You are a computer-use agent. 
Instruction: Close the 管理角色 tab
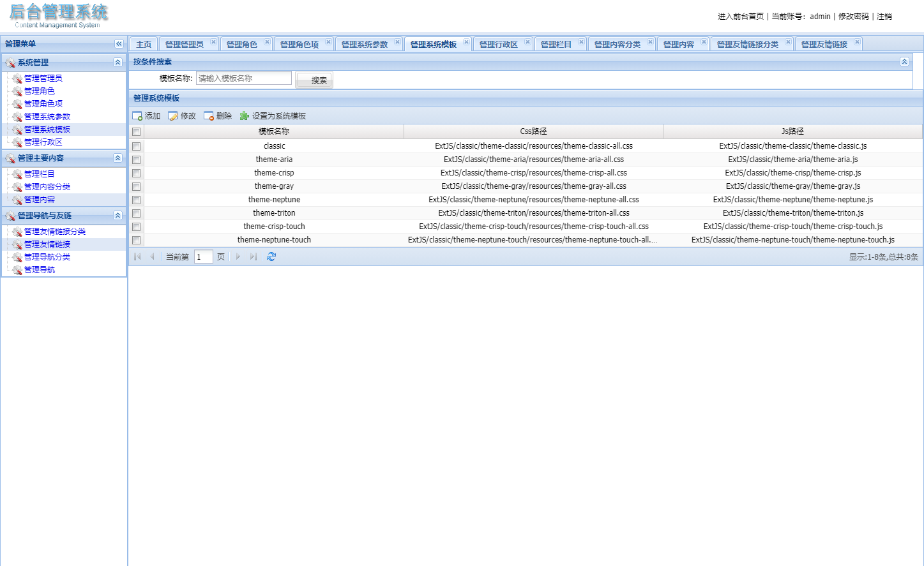pyautogui.click(x=267, y=42)
